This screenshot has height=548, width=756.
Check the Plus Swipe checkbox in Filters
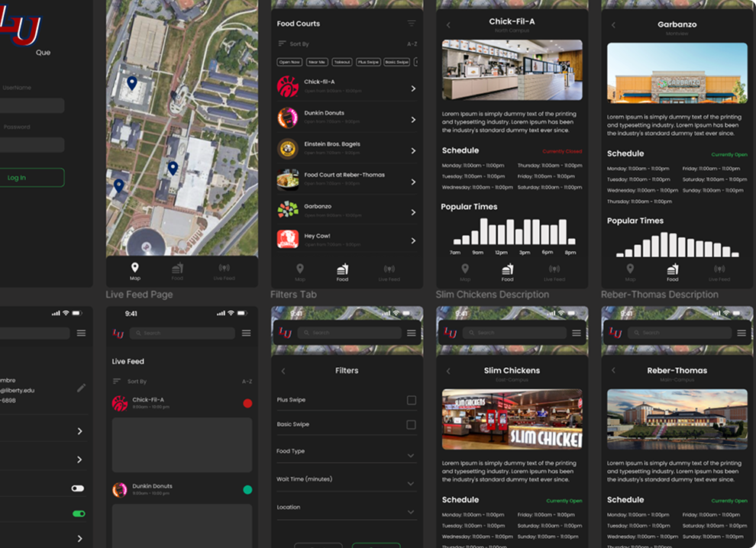point(412,400)
